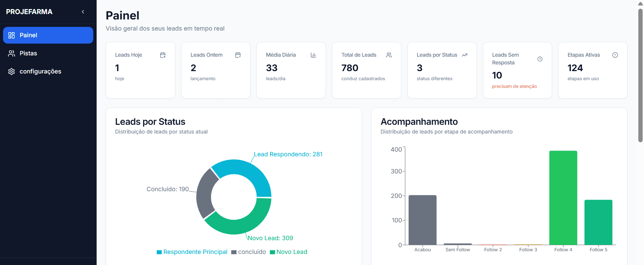
Task: Click the alert icon on Etapas Ativas card
Action: 615,55
